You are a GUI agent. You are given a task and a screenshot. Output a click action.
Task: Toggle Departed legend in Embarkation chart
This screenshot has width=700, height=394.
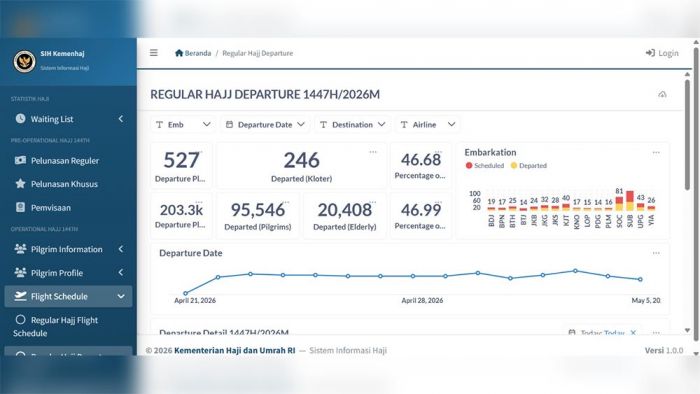click(529, 166)
